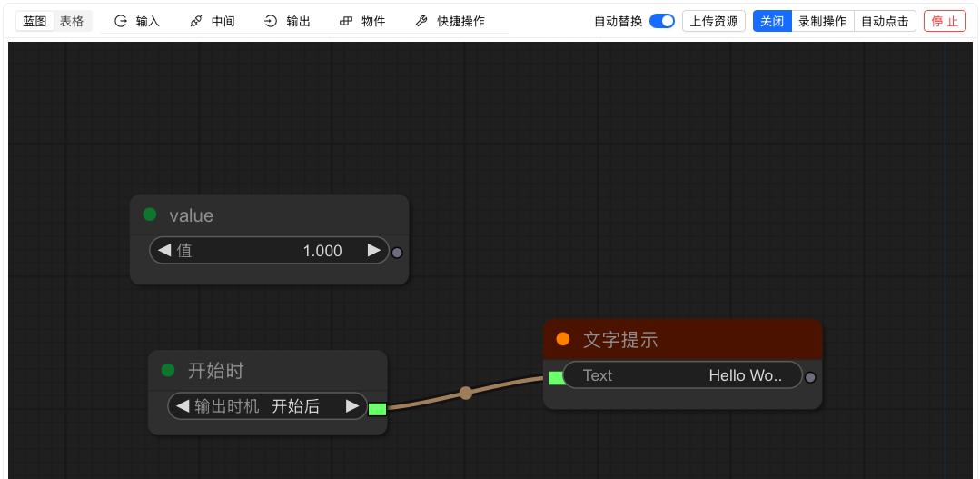Switch 输出时机 to the next option with the right arrow
Viewport: 980px width, 479px height.
[x=353, y=406]
